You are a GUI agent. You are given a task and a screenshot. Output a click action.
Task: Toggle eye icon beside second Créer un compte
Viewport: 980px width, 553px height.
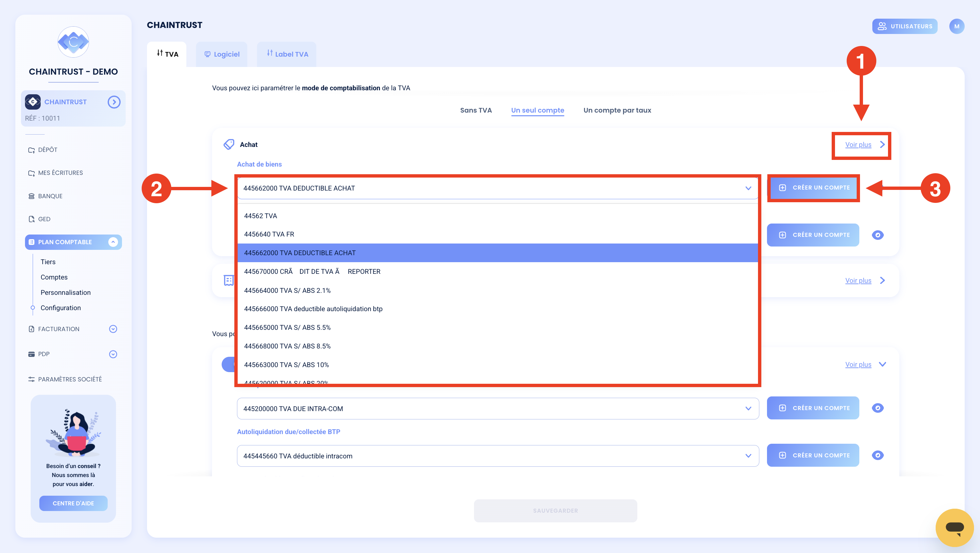point(877,235)
